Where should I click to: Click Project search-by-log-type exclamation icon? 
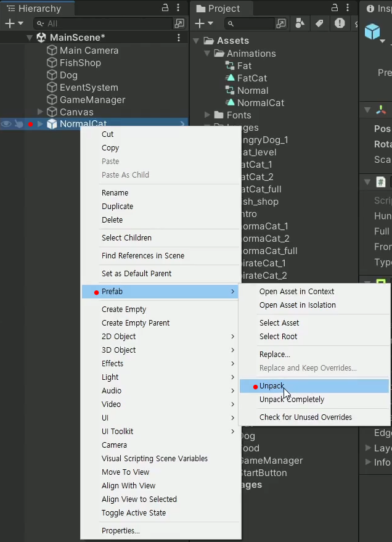point(340,23)
